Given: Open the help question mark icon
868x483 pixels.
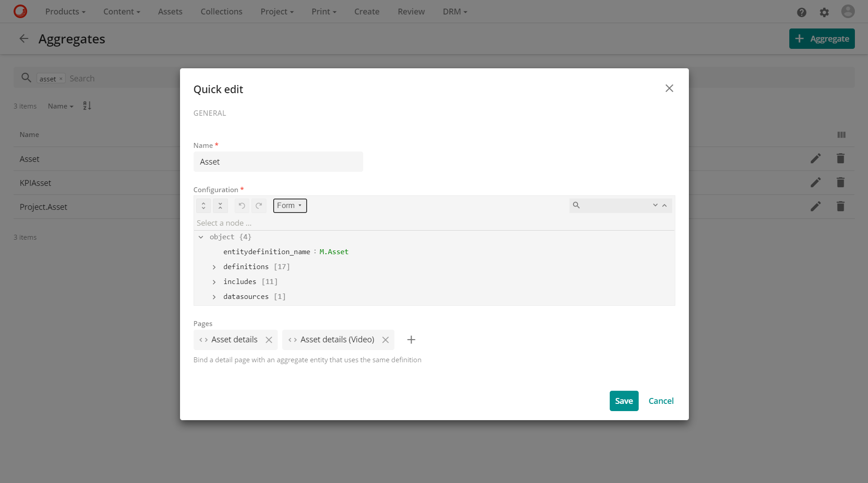Looking at the screenshot, I should pyautogui.click(x=802, y=12).
